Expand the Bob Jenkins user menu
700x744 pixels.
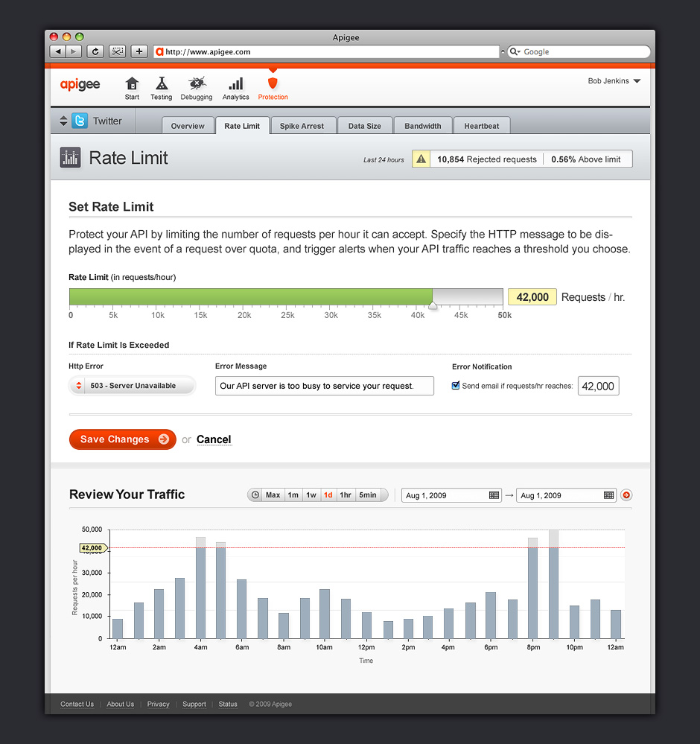coord(636,81)
